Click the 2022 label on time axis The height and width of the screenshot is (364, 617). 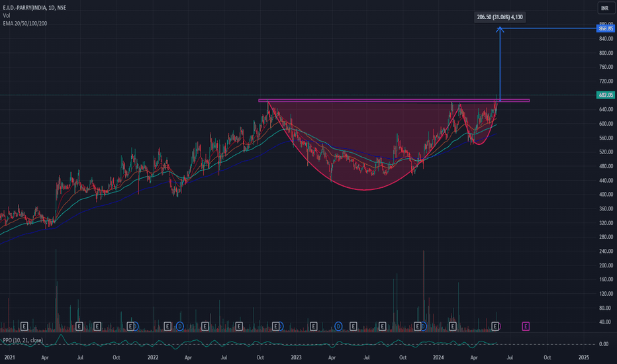(x=153, y=357)
